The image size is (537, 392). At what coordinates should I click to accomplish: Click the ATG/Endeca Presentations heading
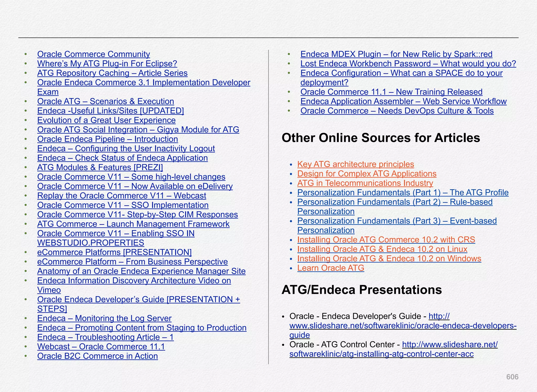[x=362, y=290]
